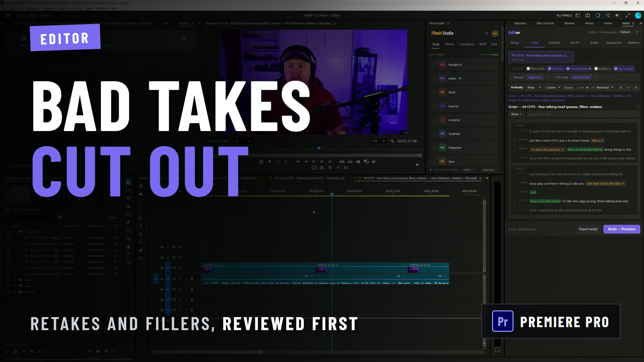
Task: Click the Export script button
Action: tap(588, 229)
